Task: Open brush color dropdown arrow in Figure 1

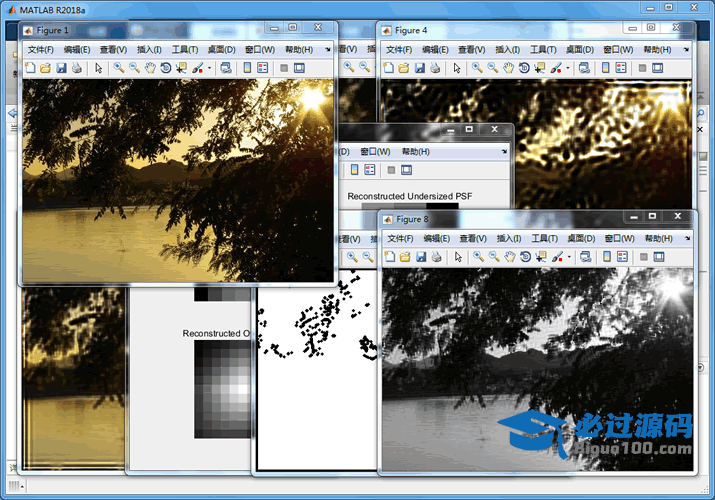Action: click(209, 68)
